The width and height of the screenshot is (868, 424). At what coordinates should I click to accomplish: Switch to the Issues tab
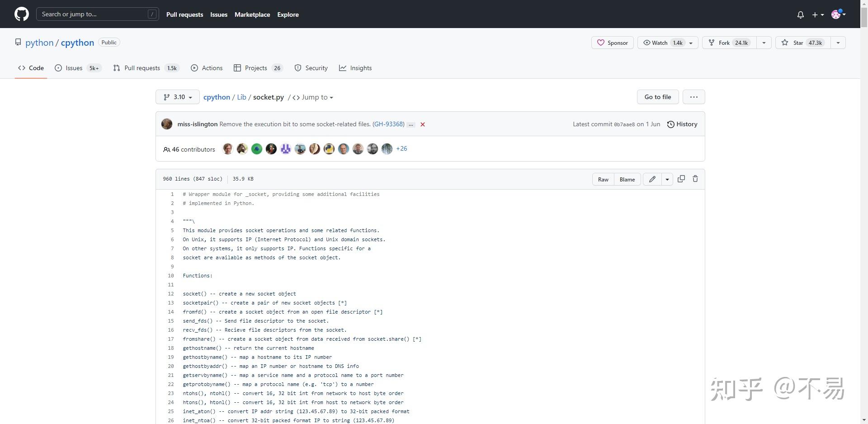[x=78, y=68]
